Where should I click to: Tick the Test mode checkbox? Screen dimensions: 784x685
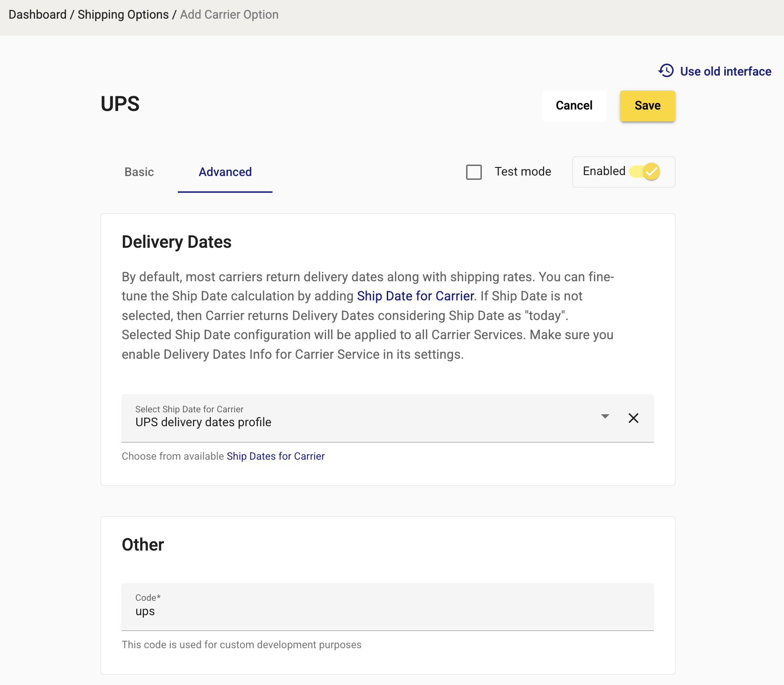point(474,172)
